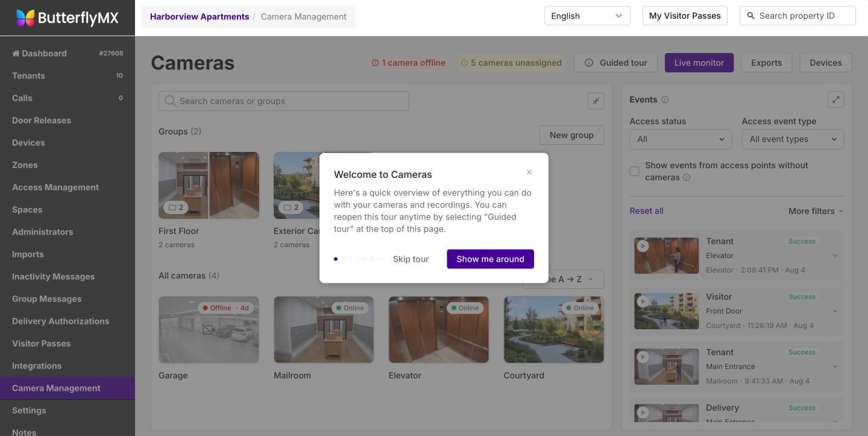Viewport: 868px width, 436px height.
Task: Toggle 'Show events from access points without cameras'
Action: point(635,171)
